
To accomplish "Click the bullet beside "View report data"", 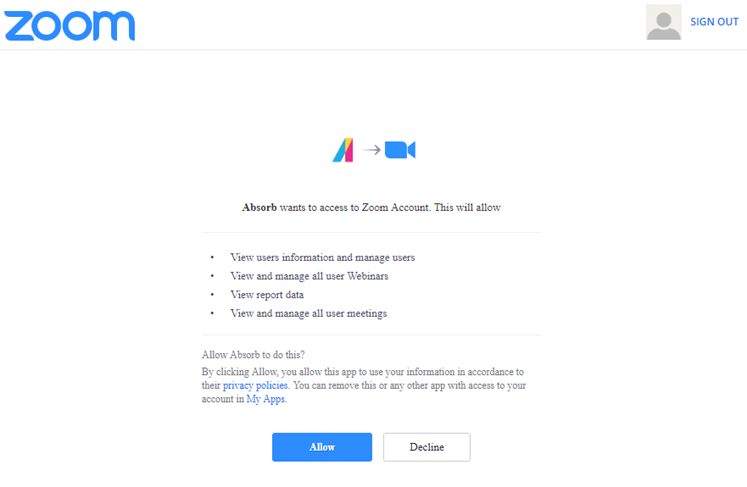I will [x=212, y=295].
